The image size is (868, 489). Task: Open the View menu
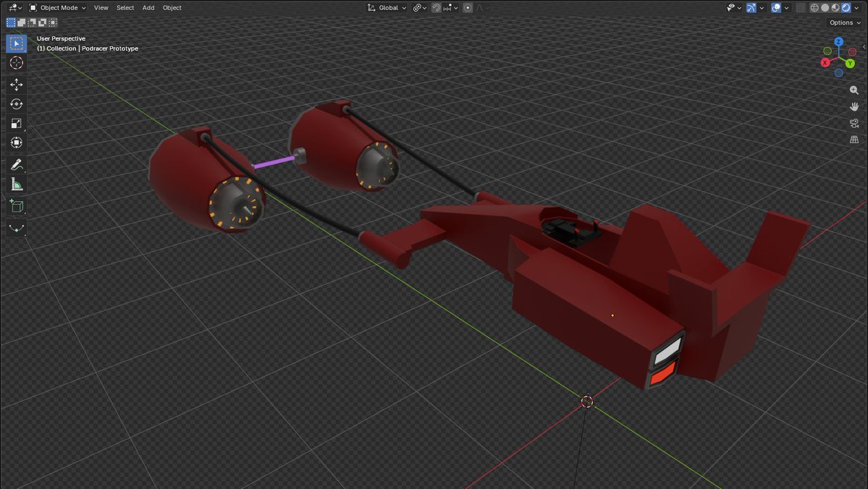click(x=101, y=8)
